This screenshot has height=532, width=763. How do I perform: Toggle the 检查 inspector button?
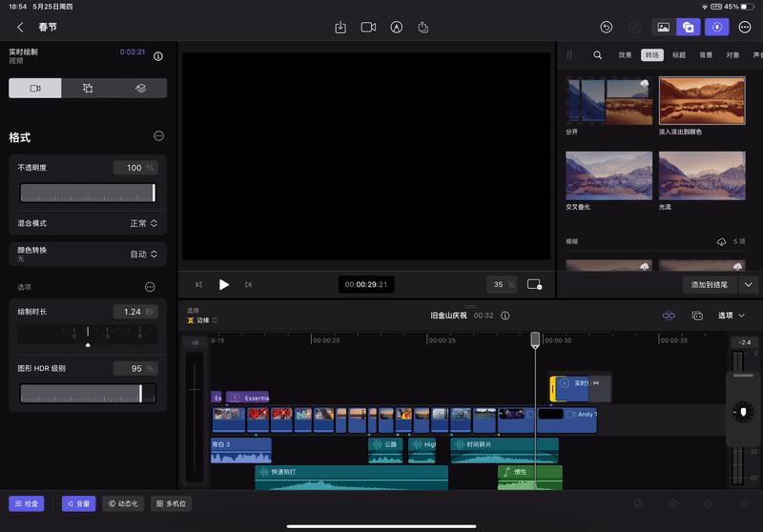[28, 503]
